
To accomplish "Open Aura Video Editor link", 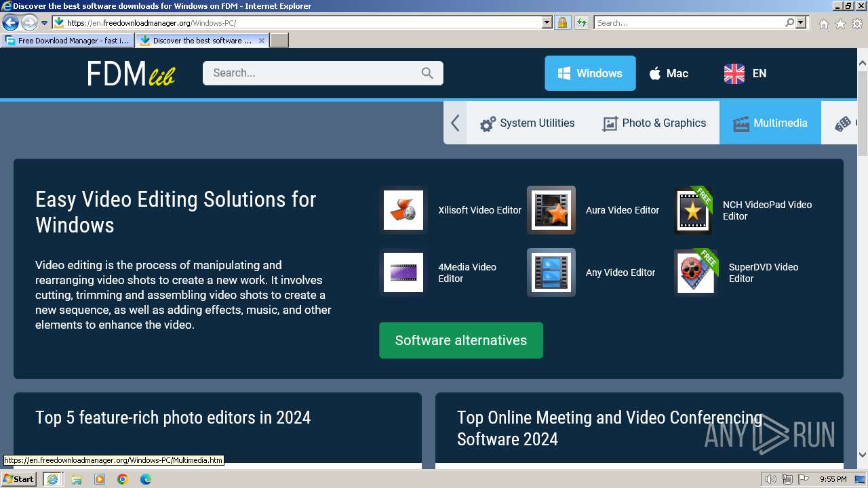I will click(x=623, y=210).
